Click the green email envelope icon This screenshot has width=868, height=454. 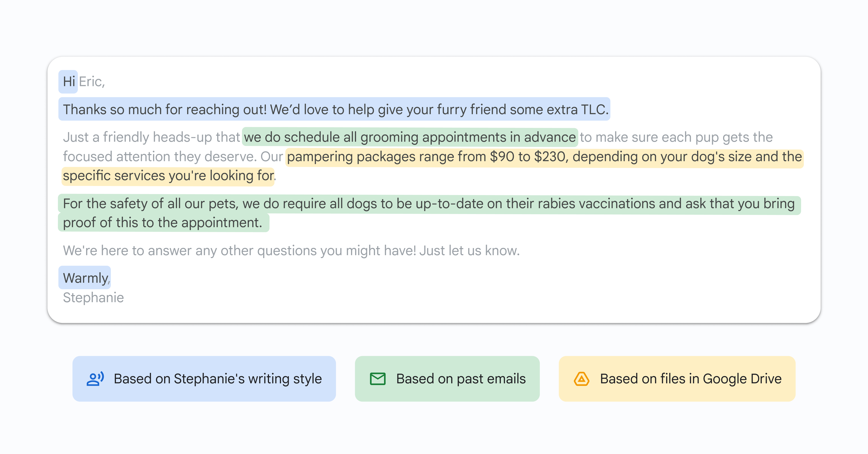[377, 379]
